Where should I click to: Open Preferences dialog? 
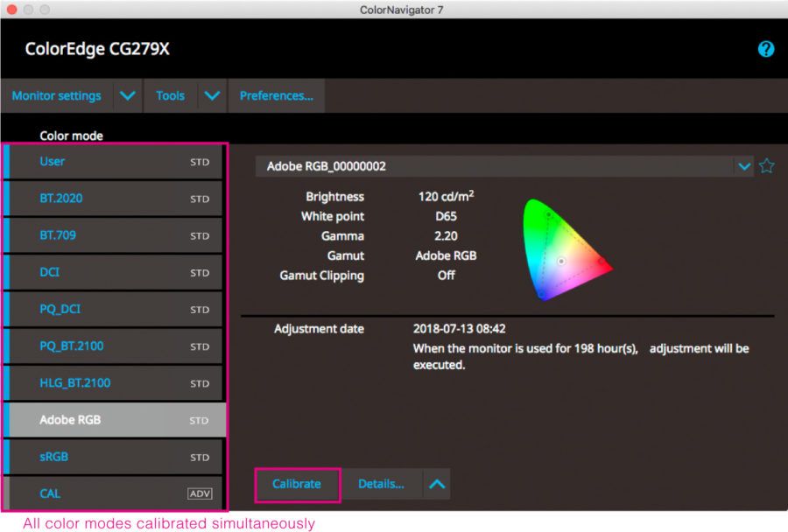(277, 95)
